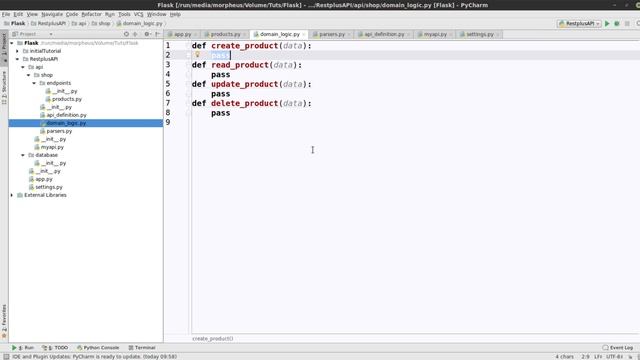Click the stop run icon in toolbar
The height and width of the screenshot is (360, 640).
click(627, 24)
